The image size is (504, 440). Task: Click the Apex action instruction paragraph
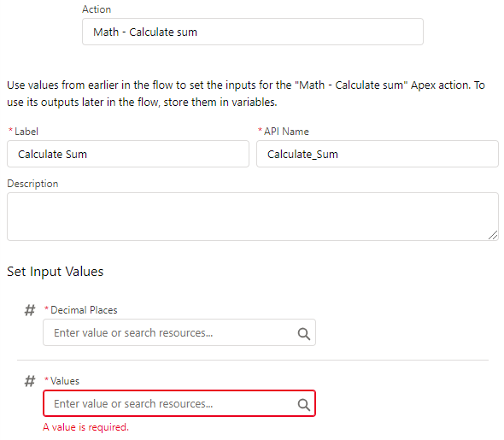pos(246,93)
